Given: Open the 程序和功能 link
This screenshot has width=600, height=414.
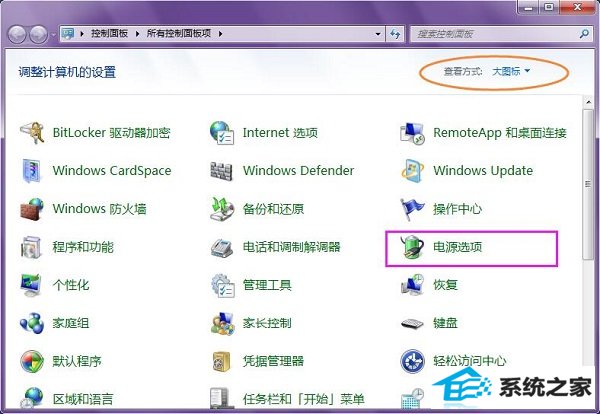Looking at the screenshot, I should click(x=83, y=247).
